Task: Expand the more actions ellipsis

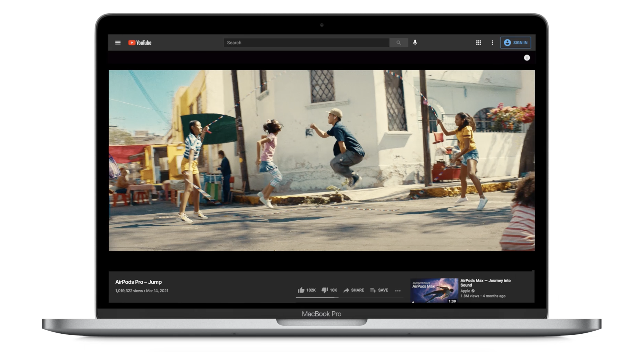Action: pos(397,291)
